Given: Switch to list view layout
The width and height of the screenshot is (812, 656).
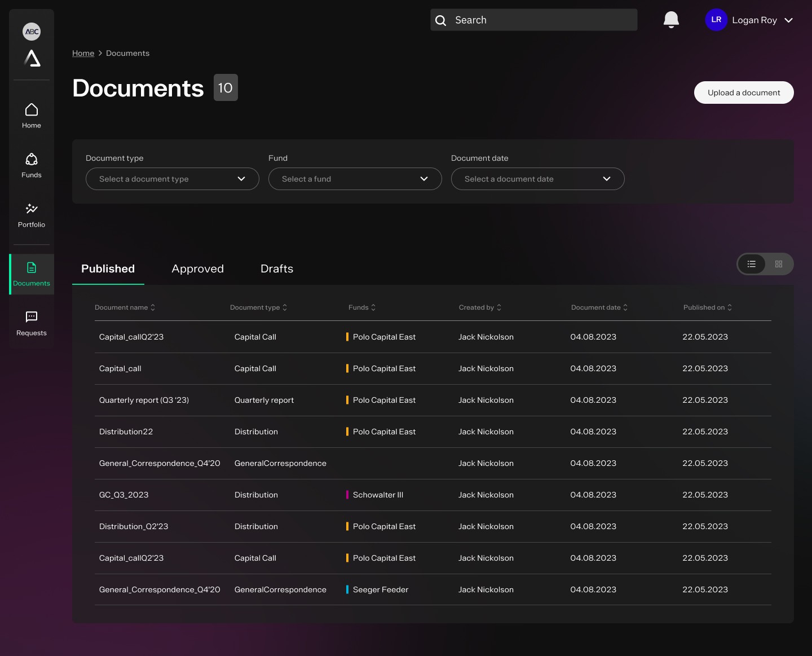Looking at the screenshot, I should (x=752, y=264).
